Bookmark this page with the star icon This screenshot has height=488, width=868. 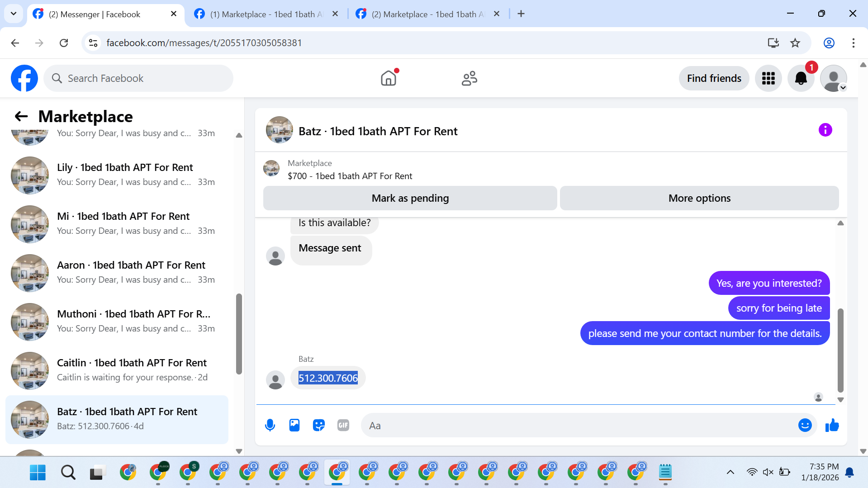(x=795, y=43)
